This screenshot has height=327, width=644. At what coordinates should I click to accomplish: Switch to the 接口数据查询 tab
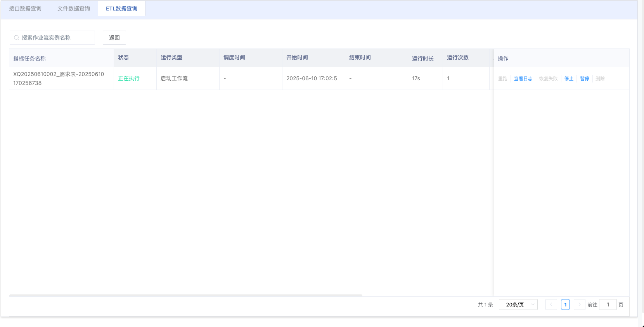[25, 9]
